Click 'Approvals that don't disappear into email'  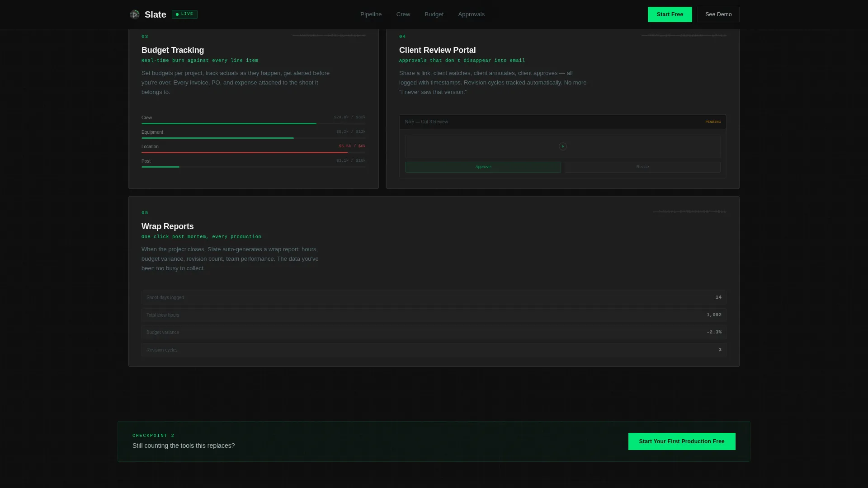click(x=462, y=61)
